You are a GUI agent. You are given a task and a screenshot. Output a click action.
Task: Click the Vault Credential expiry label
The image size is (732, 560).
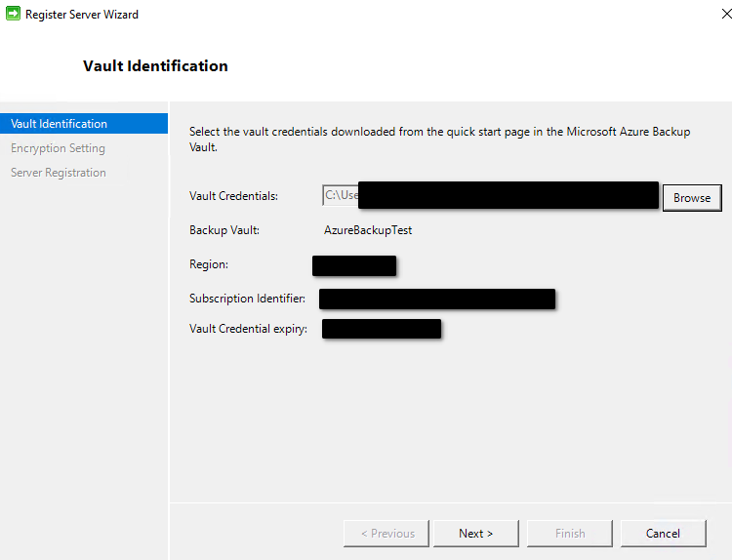[248, 329]
